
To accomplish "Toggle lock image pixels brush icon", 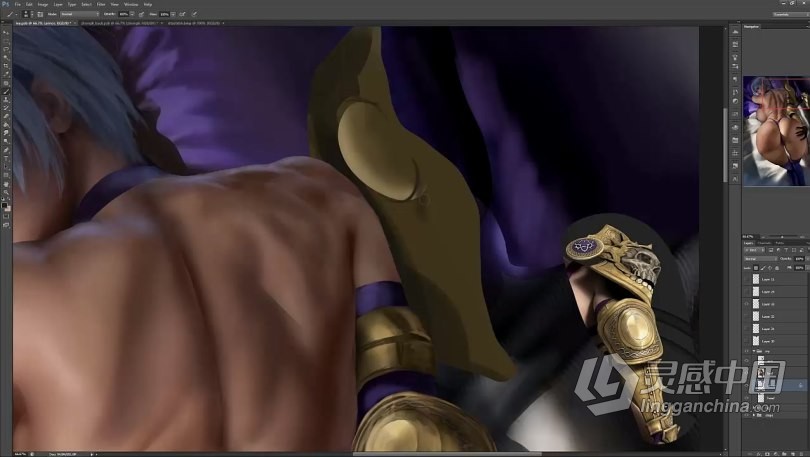I will click(763, 267).
